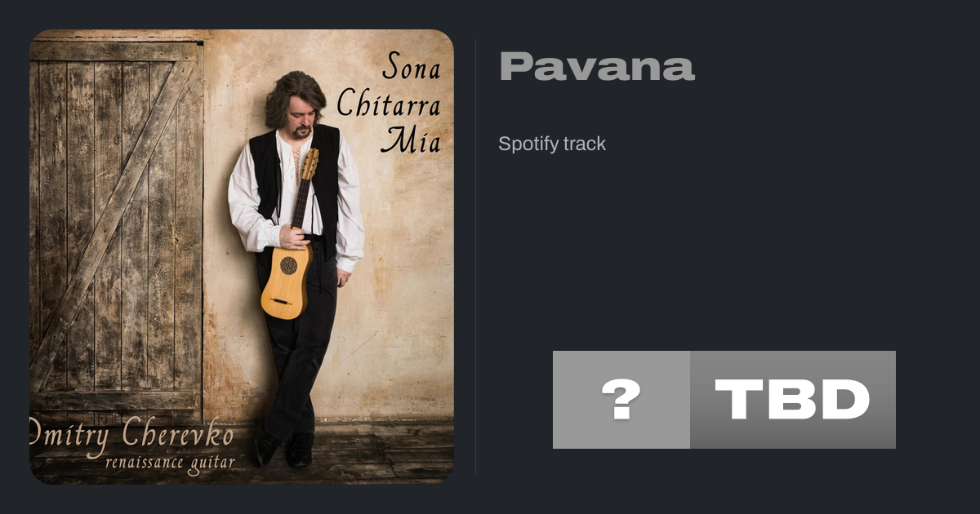Image resolution: width=980 pixels, height=514 pixels.
Task: Click the word Chitarra on the cover
Action: [389, 104]
